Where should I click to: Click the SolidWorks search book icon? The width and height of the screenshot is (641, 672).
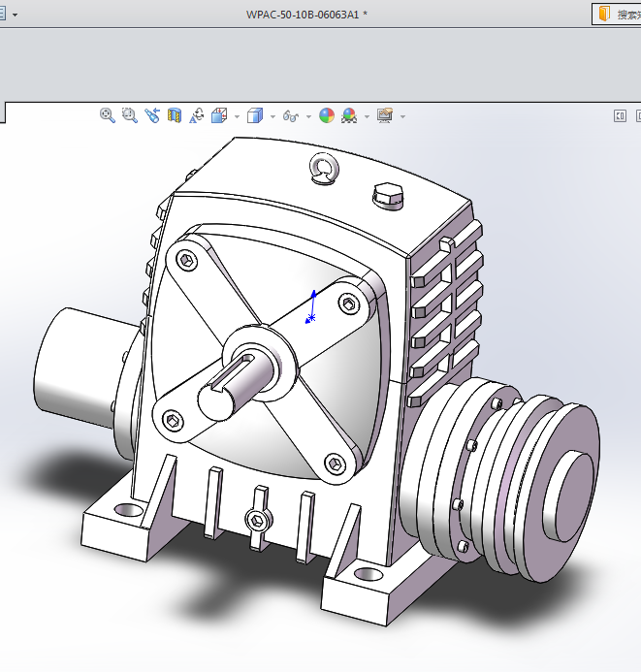pyautogui.click(x=604, y=14)
